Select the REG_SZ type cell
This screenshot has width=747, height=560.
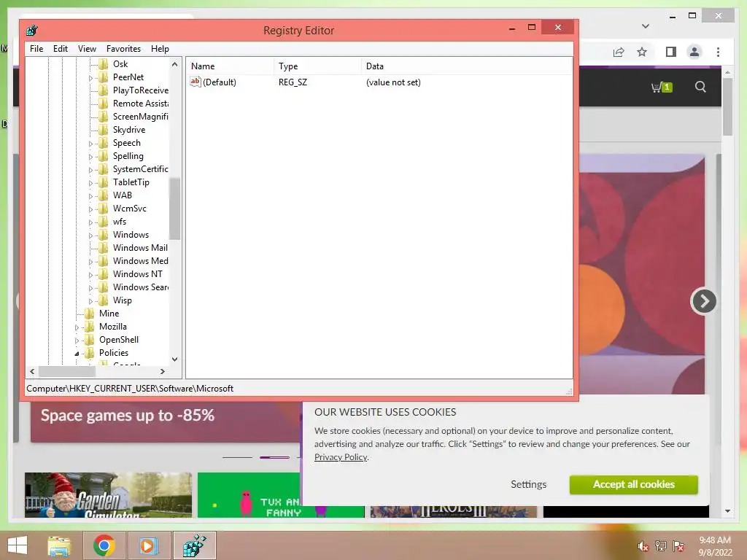click(293, 82)
